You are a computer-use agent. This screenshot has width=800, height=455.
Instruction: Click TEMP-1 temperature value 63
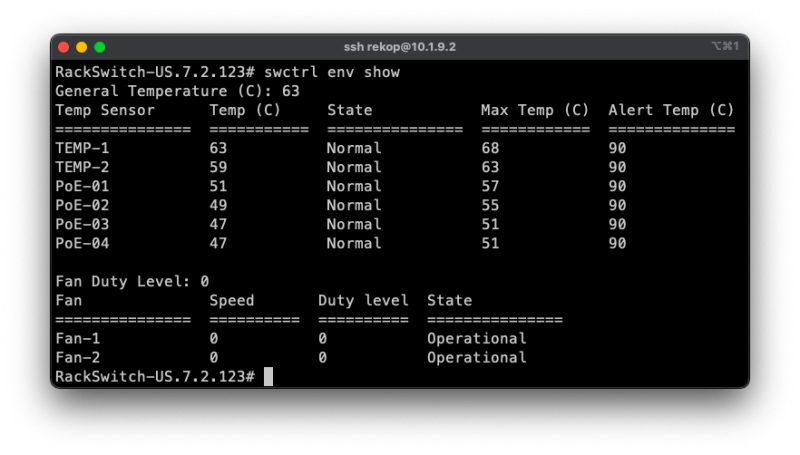tap(218, 148)
